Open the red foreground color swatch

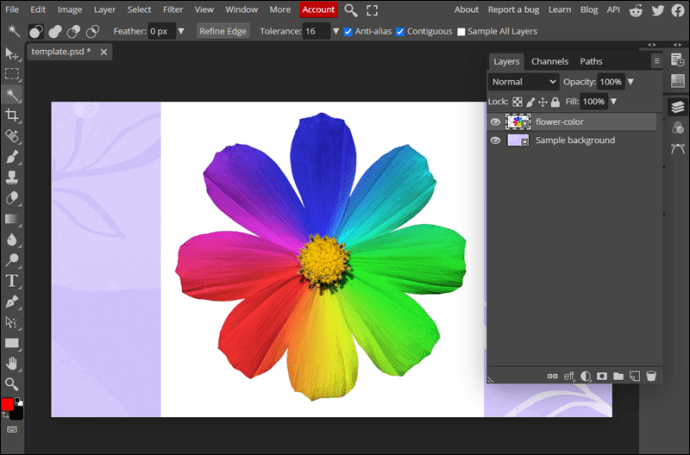(x=8, y=404)
